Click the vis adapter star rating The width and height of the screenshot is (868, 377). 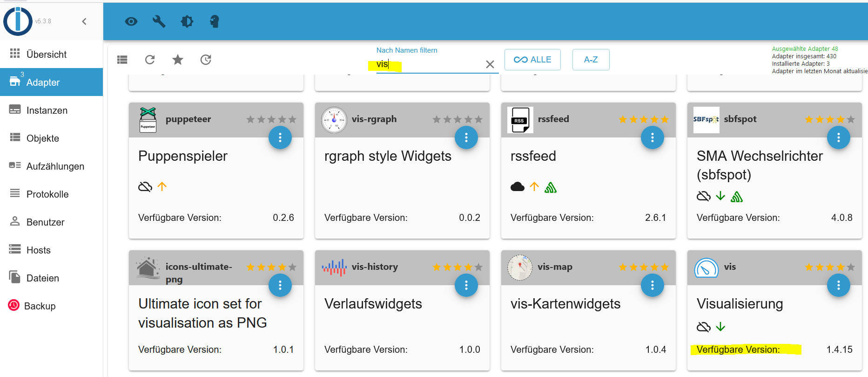pyautogui.click(x=830, y=267)
